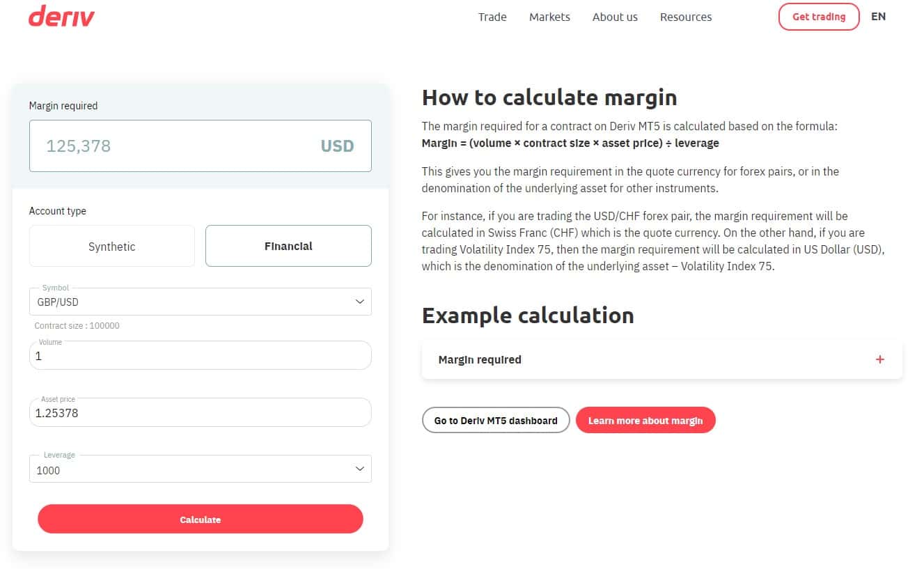Go to Deriv MT5 dashboard
The width and height of the screenshot is (924, 569).
pyautogui.click(x=496, y=421)
